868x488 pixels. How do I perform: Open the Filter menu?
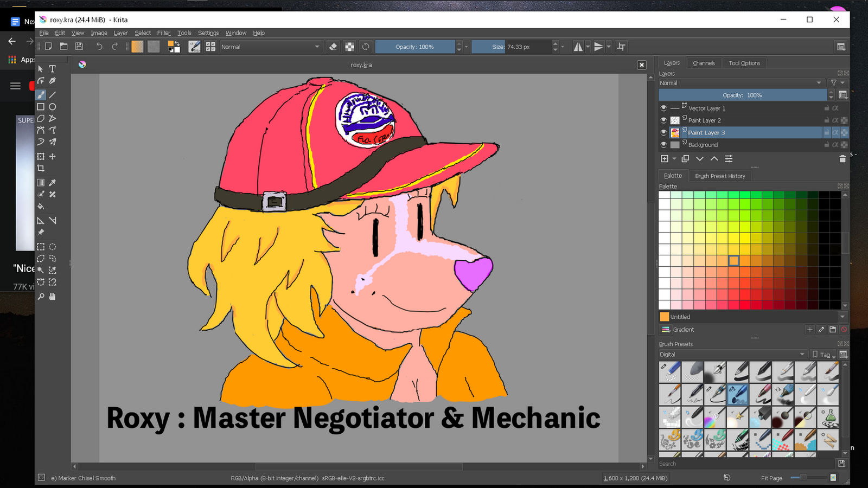coord(164,33)
